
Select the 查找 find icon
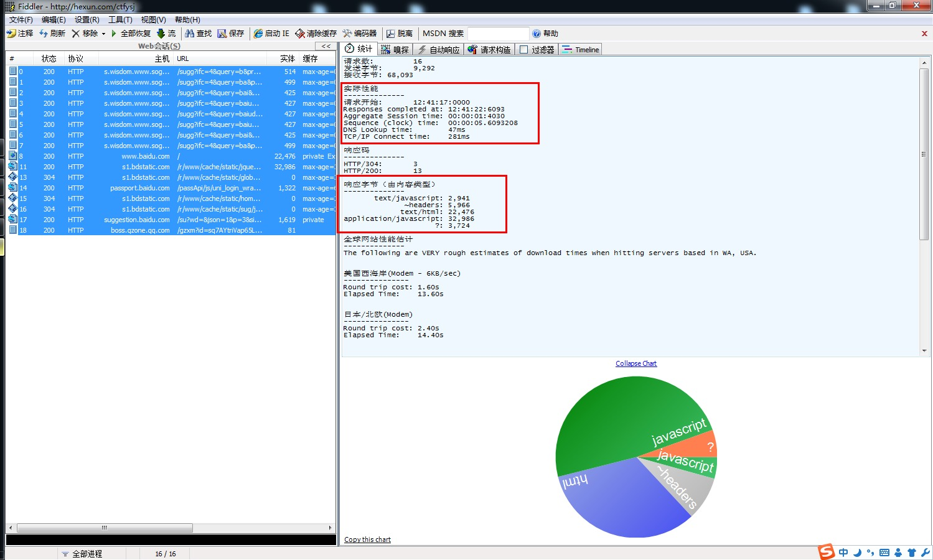[197, 33]
